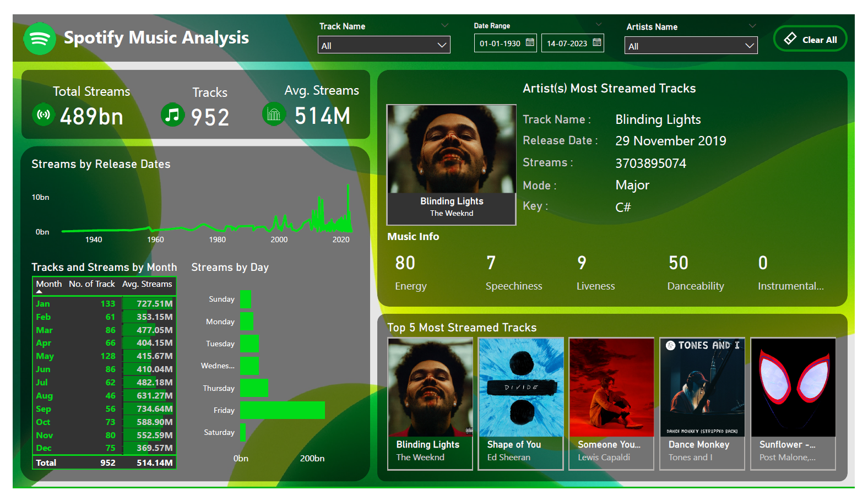Click the Spotify logo icon

click(x=40, y=39)
